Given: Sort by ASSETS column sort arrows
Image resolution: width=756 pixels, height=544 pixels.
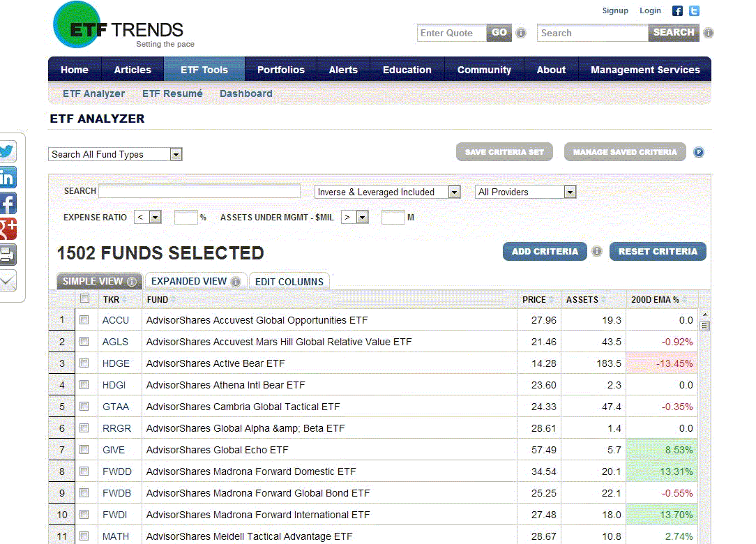Looking at the screenshot, I should [x=603, y=300].
